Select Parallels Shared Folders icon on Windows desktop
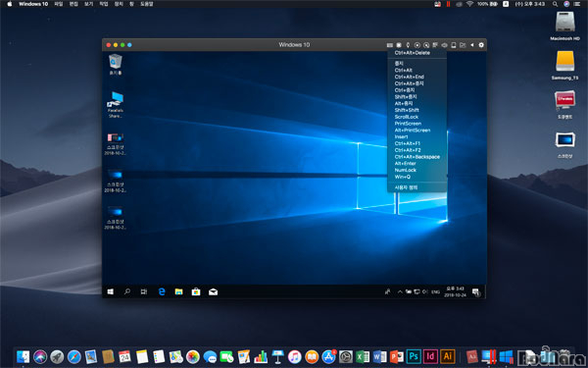 coord(115,105)
